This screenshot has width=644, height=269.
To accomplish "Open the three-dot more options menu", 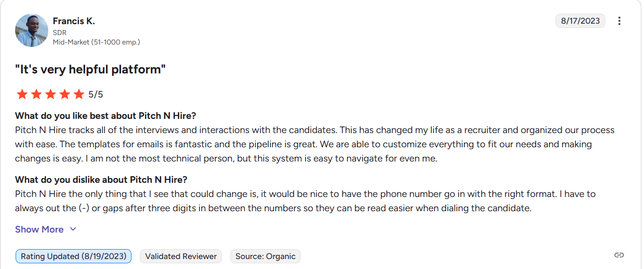I will pos(619,21).
